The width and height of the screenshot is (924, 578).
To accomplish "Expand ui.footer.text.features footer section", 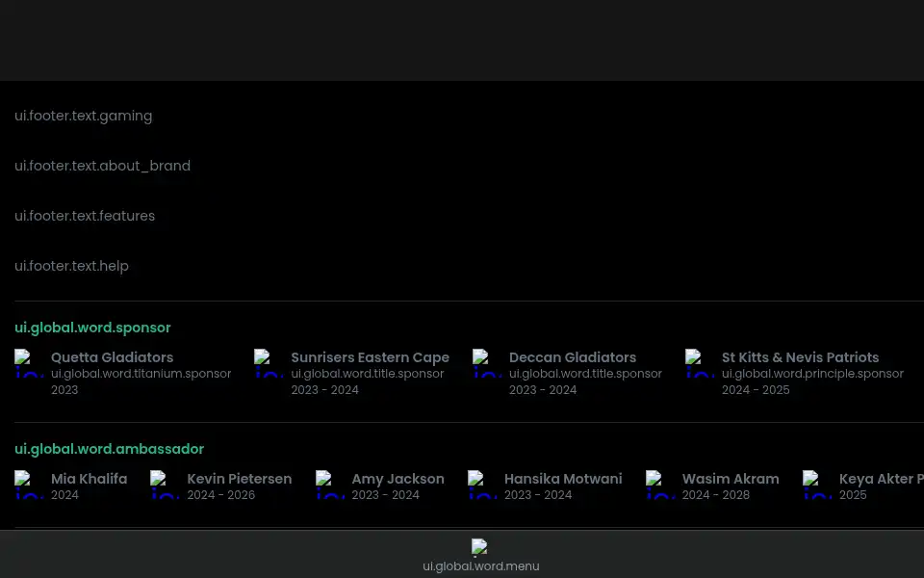I will [x=85, y=216].
